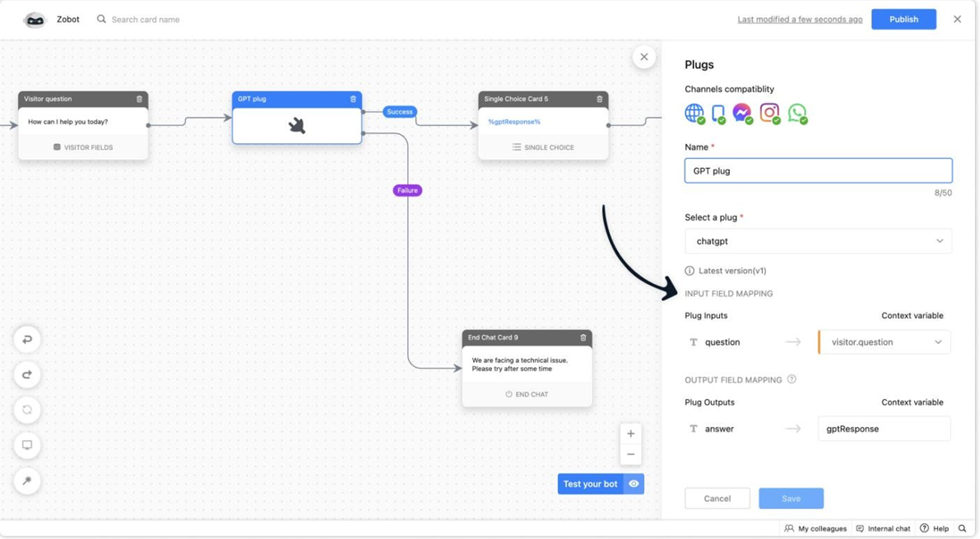Viewport: 980px width, 539px height.
Task: Click the SINGLE CHOICE label on the card
Action: click(543, 147)
